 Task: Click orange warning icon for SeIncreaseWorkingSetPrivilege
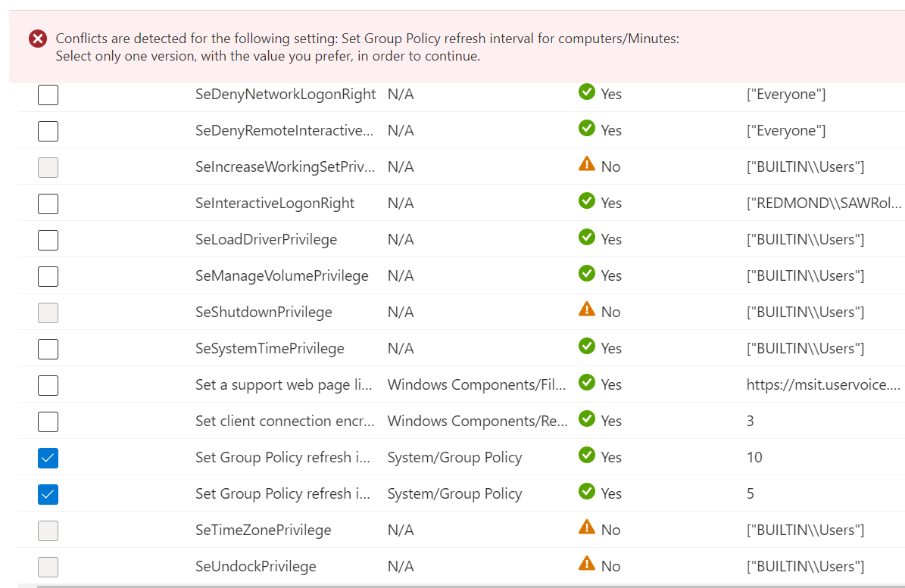coord(586,163)
